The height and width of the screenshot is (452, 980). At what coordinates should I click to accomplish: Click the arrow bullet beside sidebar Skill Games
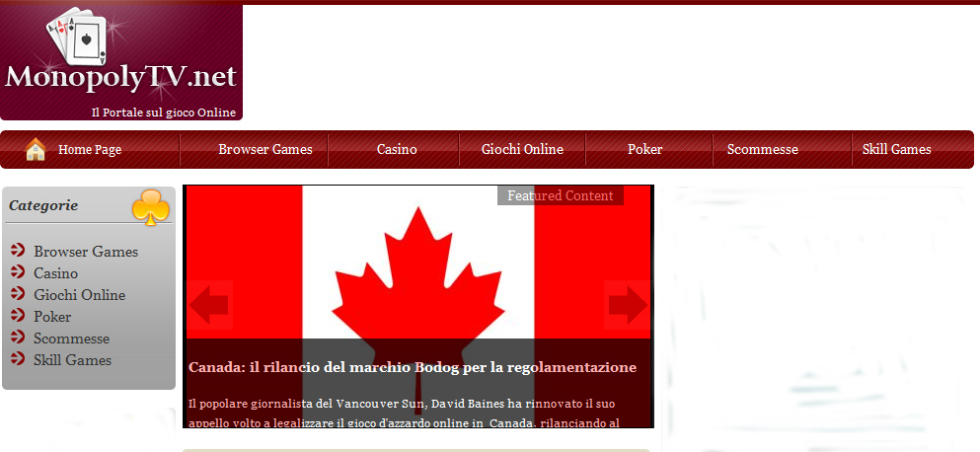point(18,359)
